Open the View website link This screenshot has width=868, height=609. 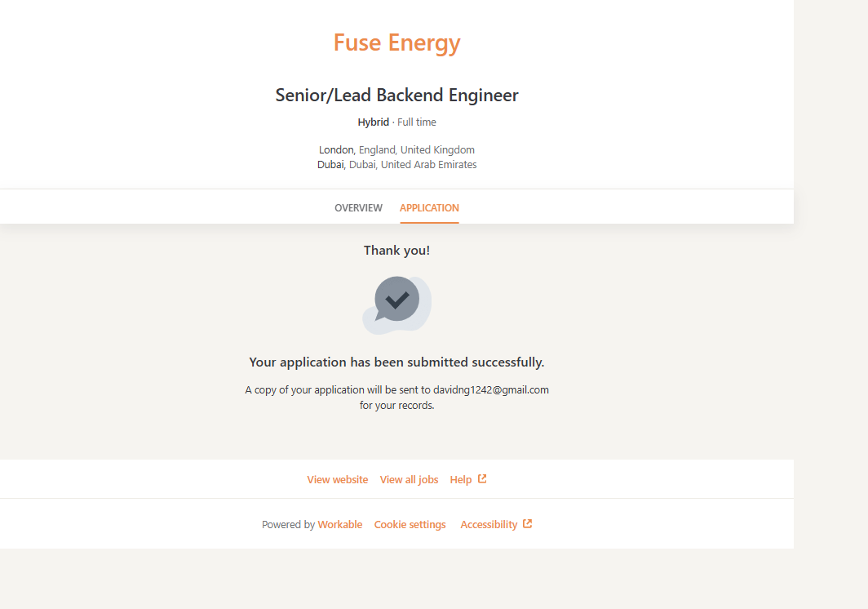[337, 480]
